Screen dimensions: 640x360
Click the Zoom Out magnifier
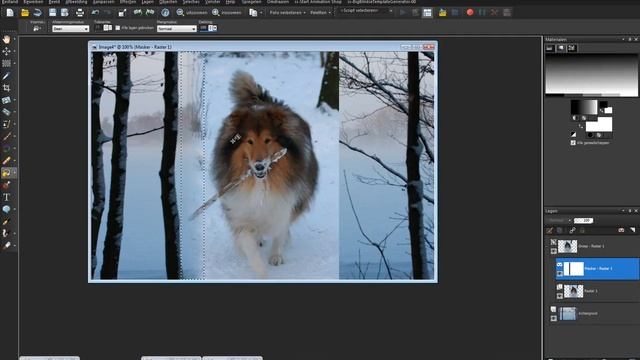(180, 13)
